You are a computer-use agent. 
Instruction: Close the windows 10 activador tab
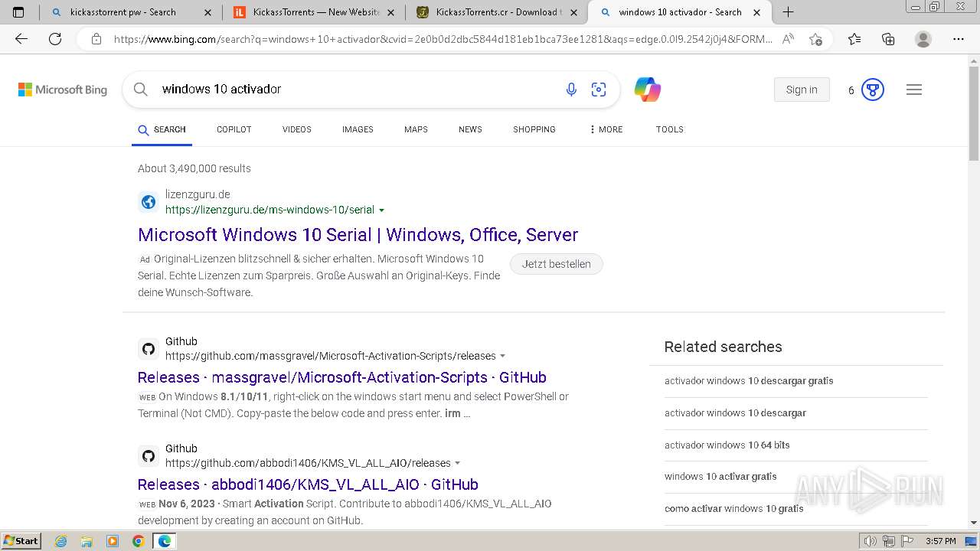point(757,12)
